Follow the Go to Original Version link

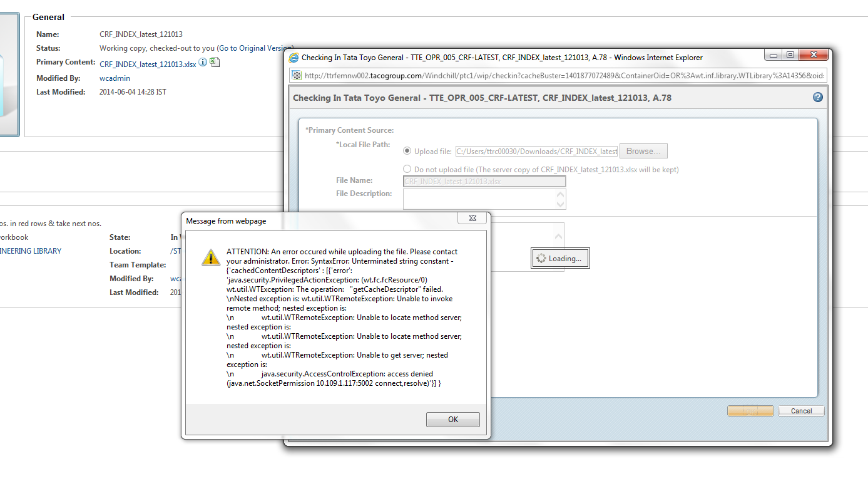click(255, 48)
